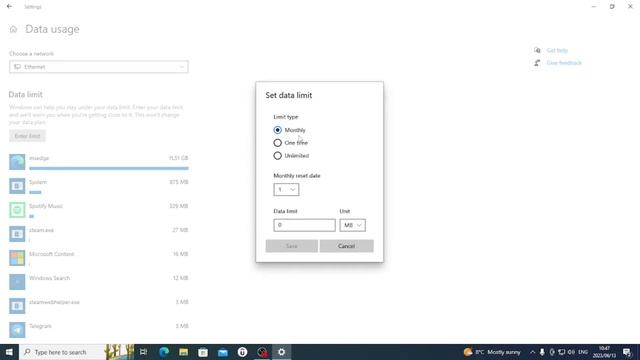Open Microsoft Store from the taskbar
The width and height of the screenshot is (640, 360).
point(203,352)
